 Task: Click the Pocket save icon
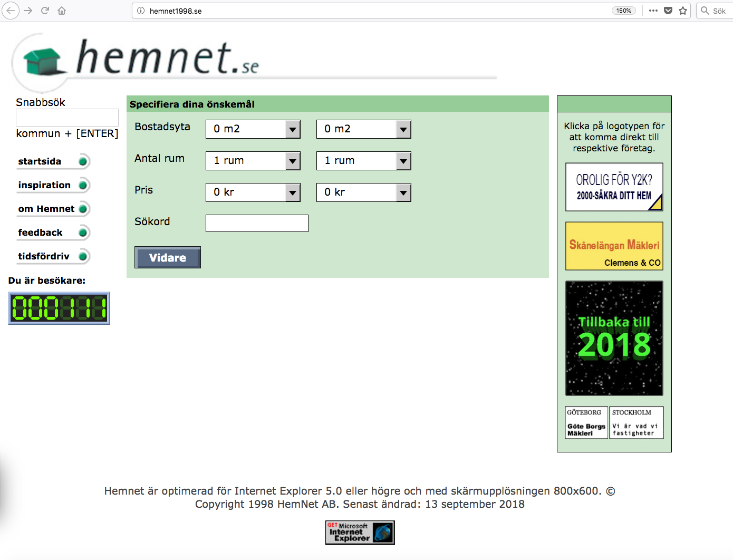(668, 11)
